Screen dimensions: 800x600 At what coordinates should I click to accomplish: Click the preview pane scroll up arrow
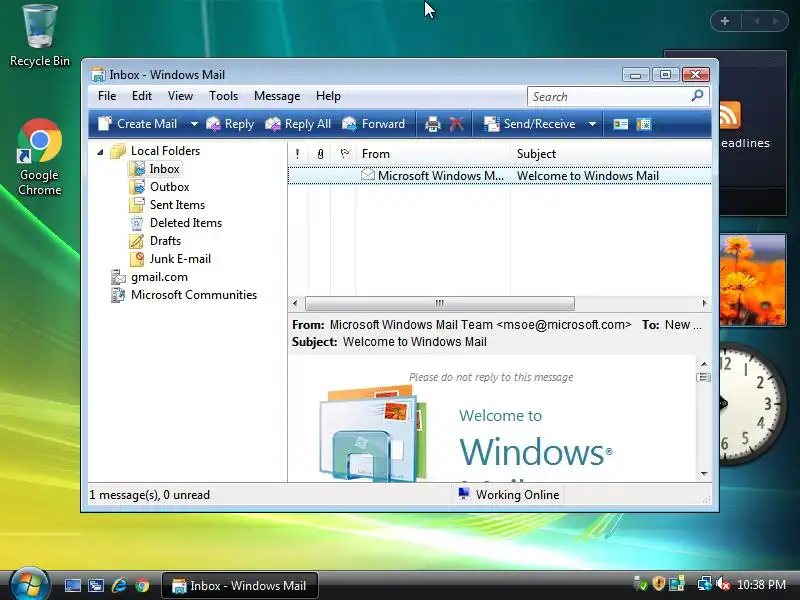704,364
